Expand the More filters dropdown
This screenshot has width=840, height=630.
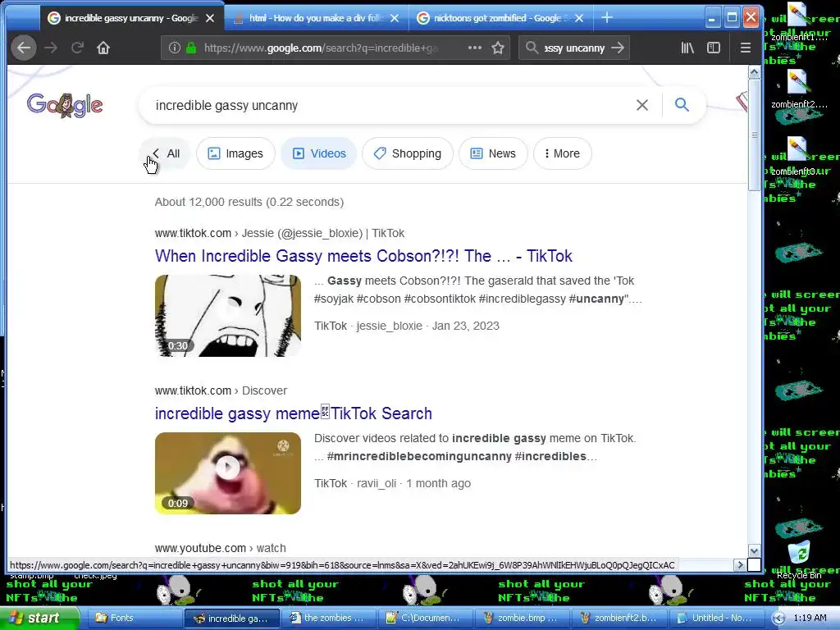click(563, 153)
